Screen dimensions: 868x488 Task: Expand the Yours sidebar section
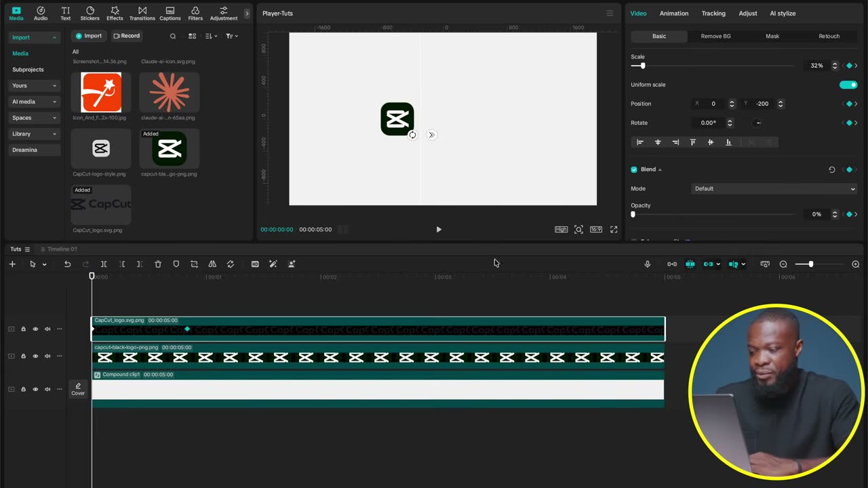(x=35, y=85)
